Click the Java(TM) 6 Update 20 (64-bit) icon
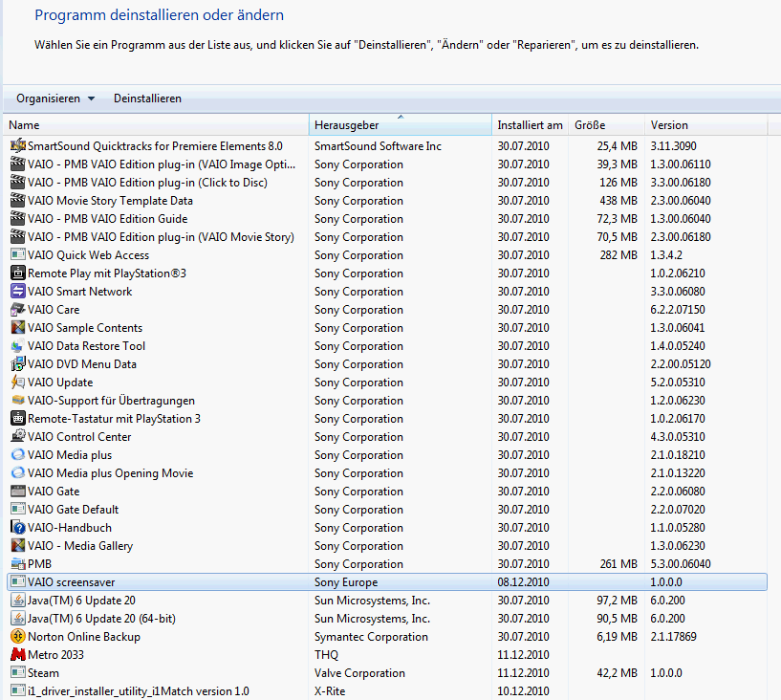The image size is (781, 700). 18,619
